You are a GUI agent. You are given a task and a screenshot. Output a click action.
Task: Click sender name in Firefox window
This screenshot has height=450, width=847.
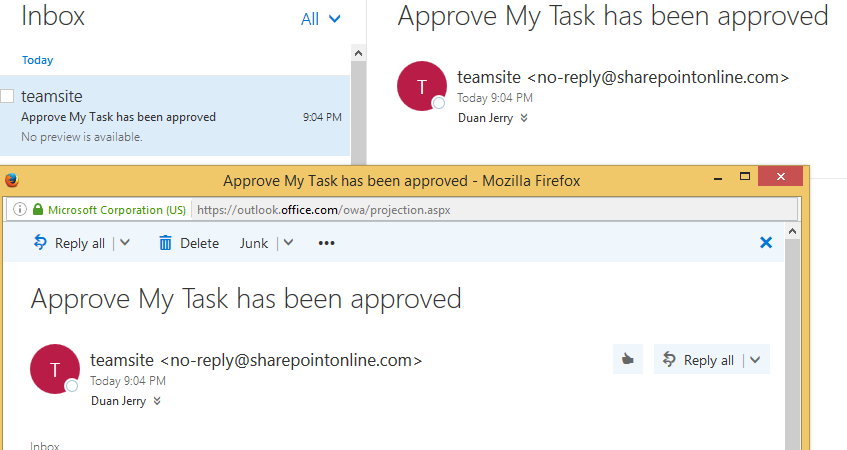click(122, 360)
